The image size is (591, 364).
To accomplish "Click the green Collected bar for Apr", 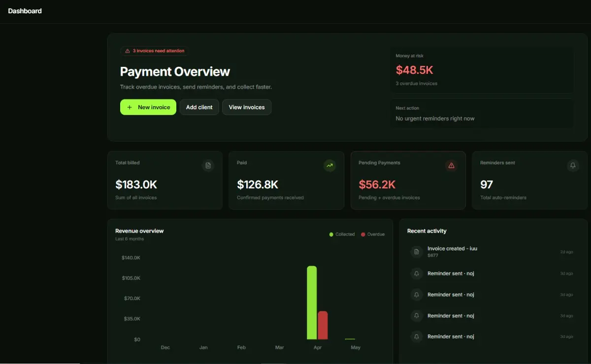I will point(312,303).
